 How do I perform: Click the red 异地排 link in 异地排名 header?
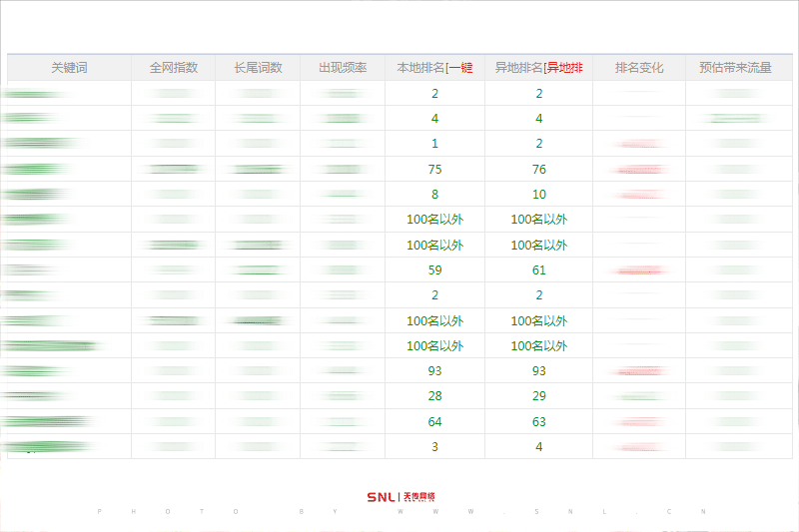[564, 68]
